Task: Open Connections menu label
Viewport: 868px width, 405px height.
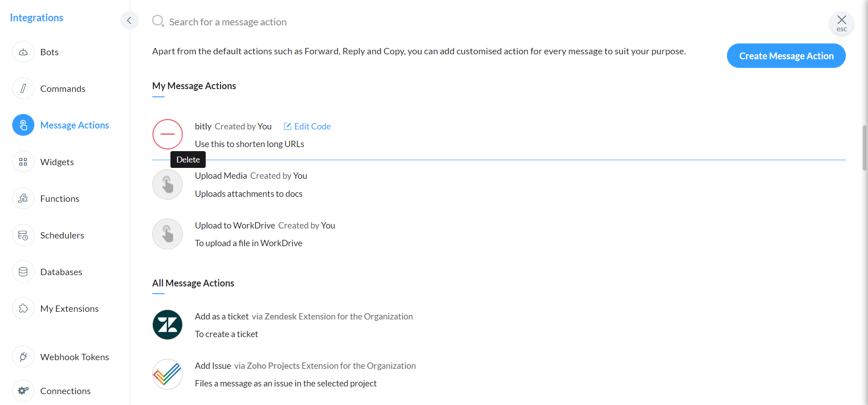Action: (x=65, y=391)
